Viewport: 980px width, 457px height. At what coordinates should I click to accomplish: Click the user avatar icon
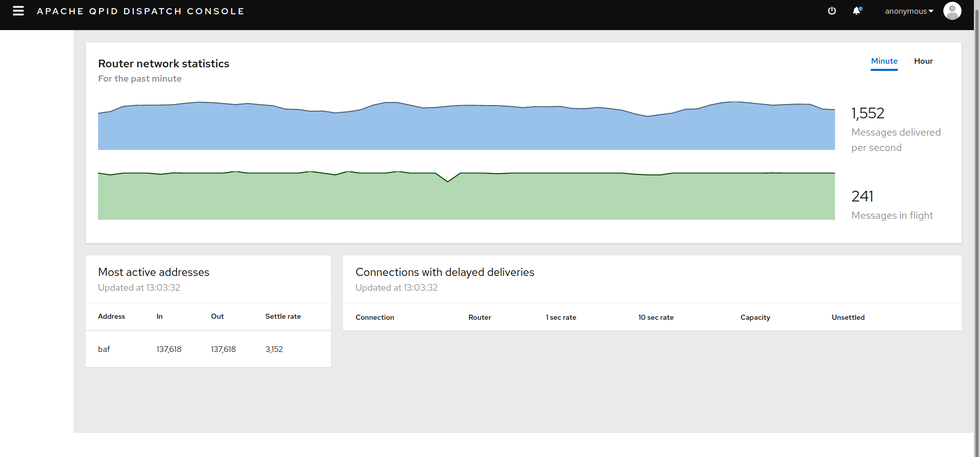(x=952, y=11)
